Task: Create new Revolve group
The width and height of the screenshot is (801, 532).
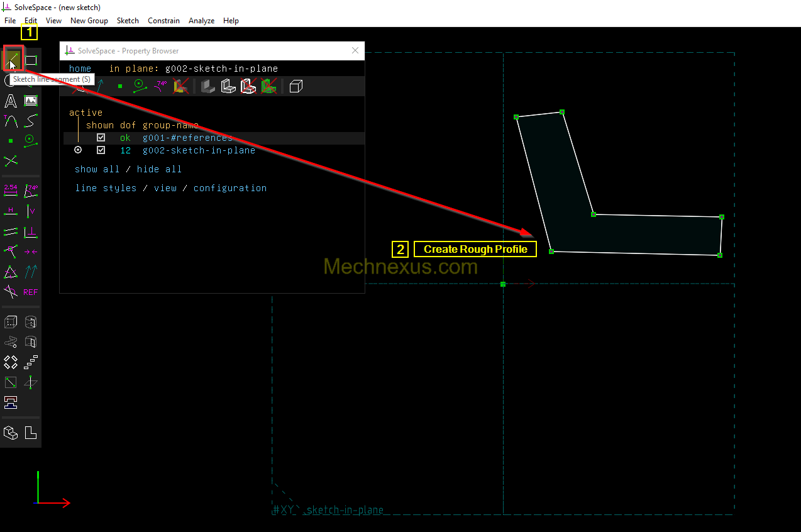Action: point(31,342)
